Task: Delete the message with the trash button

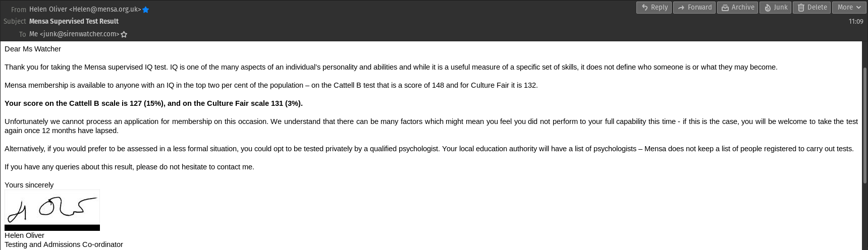Action: click(x=811, y=8)
